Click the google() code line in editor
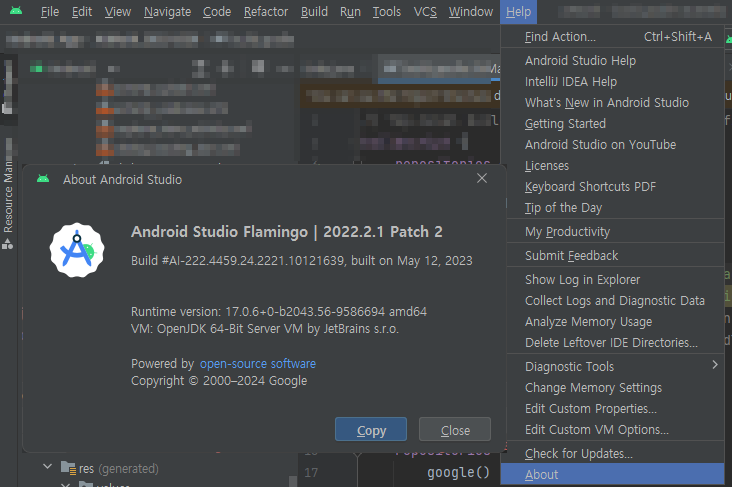Viewport: 732px width, 487px height. [x=458, y=473]
